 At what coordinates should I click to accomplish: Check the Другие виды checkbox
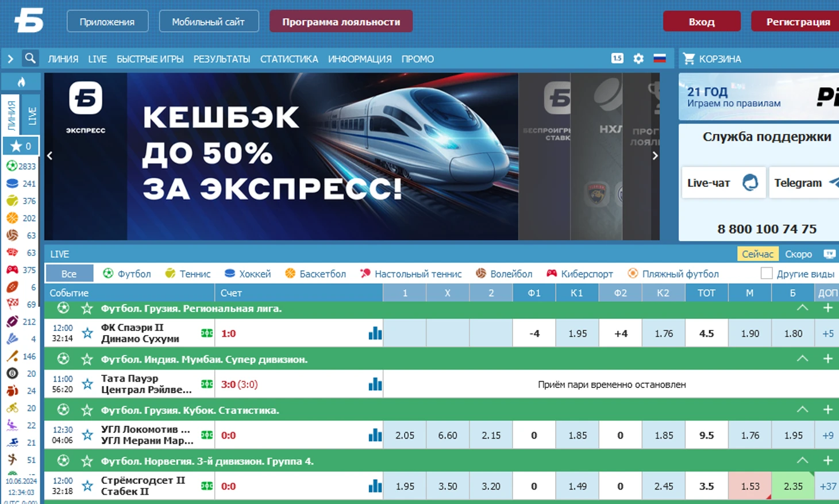pyautogui.click(x=767, y=274)
